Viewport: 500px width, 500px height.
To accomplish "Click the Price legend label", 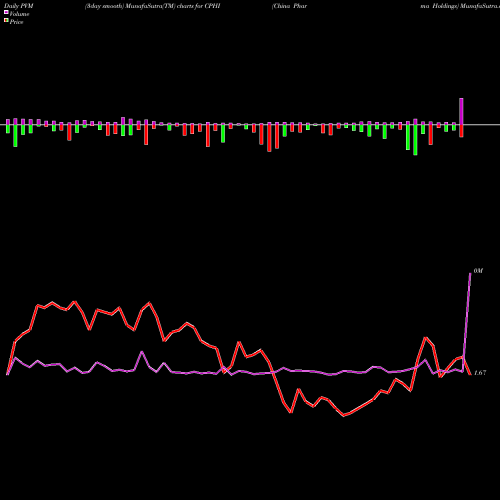I will [x=16, y=22].
